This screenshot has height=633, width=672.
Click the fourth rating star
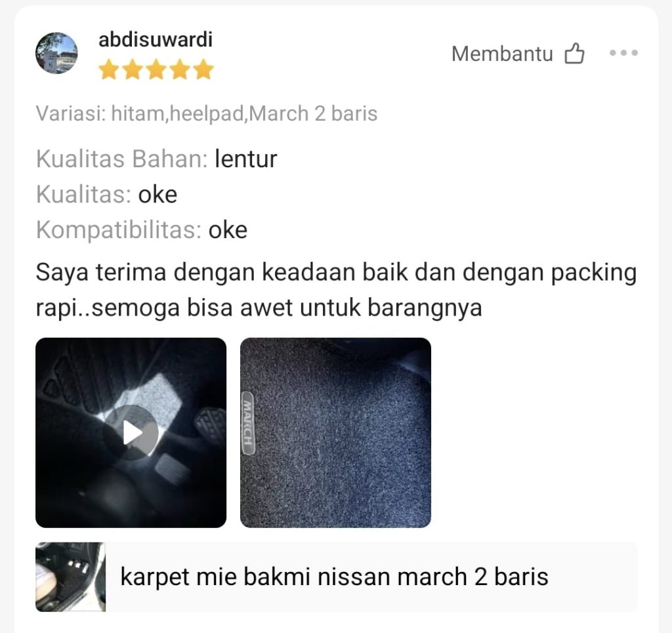coord(180,70)
